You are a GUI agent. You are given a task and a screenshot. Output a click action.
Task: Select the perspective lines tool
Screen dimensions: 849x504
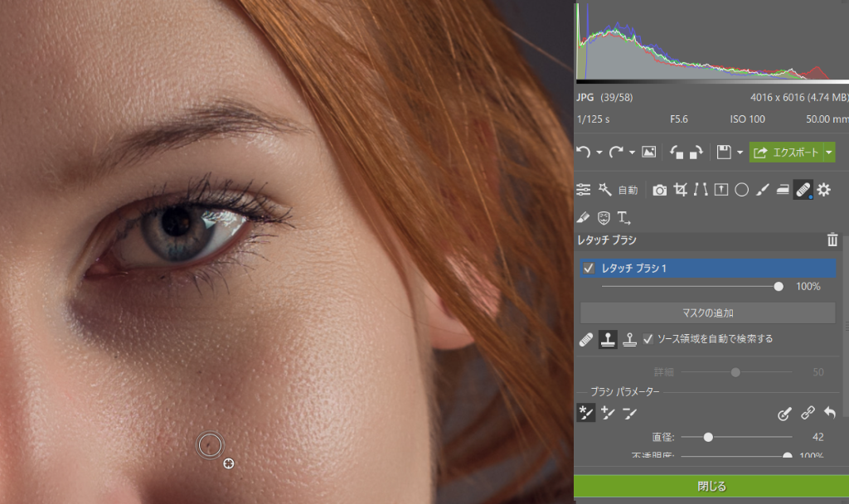[x=701, y=190]
